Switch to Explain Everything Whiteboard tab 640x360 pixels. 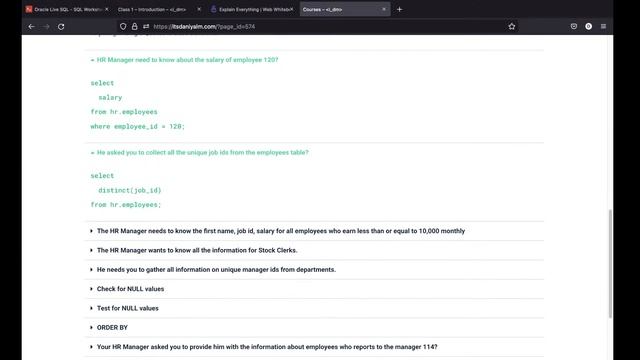pos(251,9)
